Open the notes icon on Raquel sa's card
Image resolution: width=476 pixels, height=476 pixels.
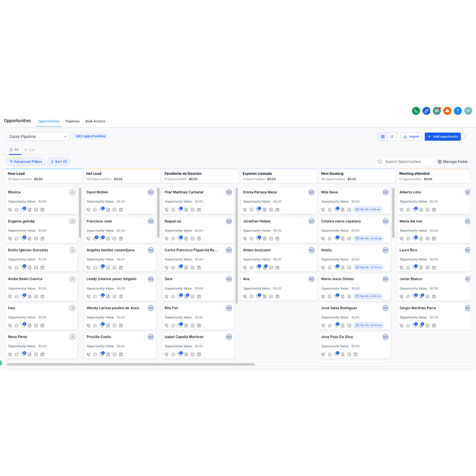186,238
